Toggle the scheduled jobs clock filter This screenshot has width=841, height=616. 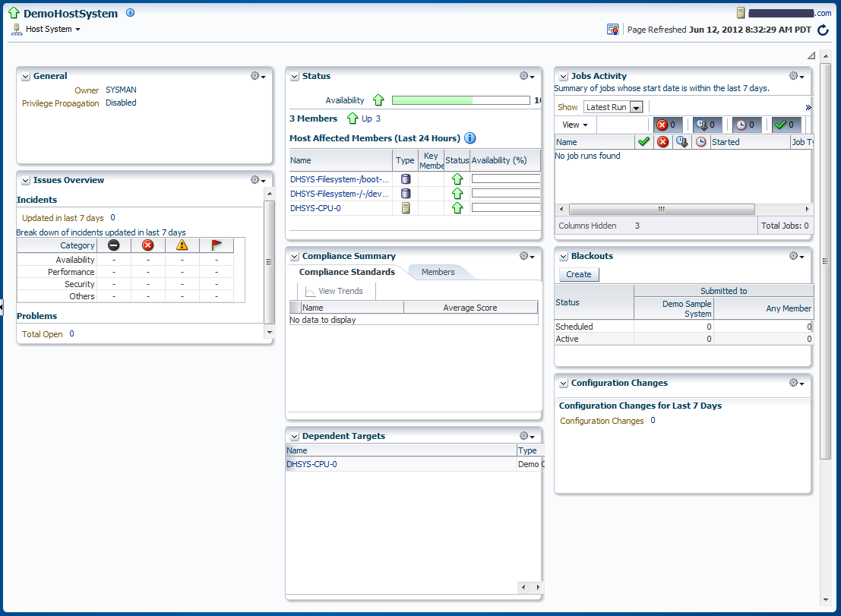(747, 125)
